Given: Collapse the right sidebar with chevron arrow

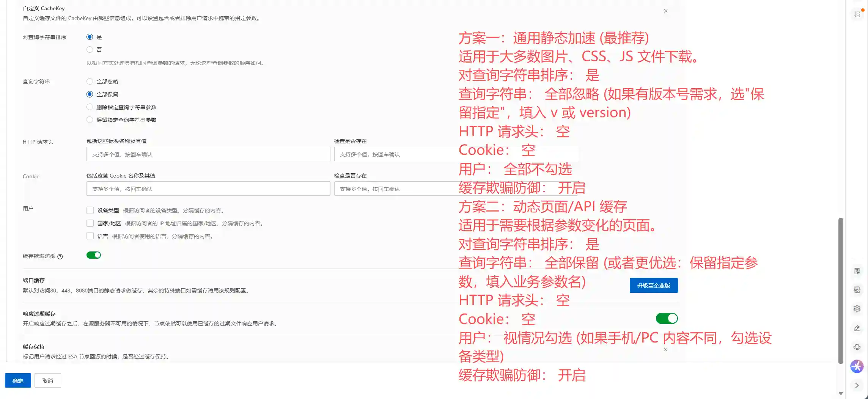Looking at the screenshot, I should click(x=857, y=385).
